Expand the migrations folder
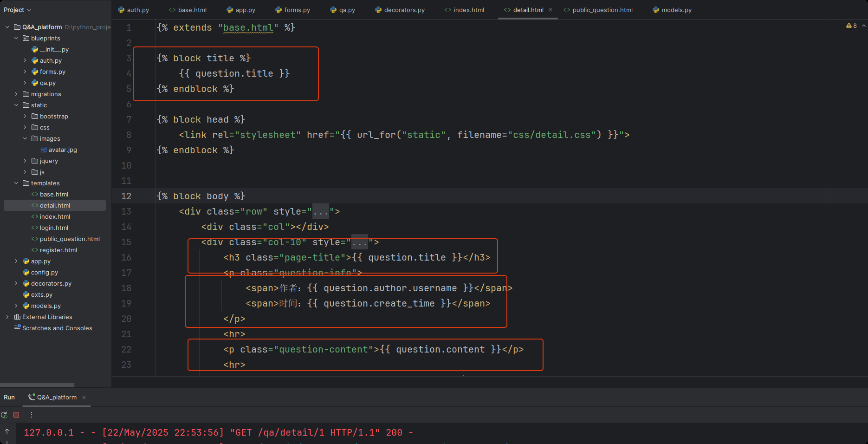 pos(16,94)
